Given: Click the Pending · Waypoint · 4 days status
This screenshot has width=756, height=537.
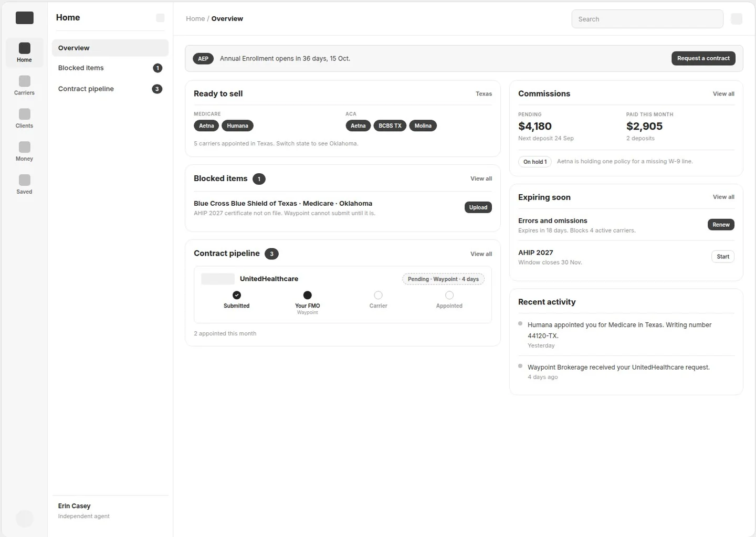Looking at the screenshot, I should (443, 279).
